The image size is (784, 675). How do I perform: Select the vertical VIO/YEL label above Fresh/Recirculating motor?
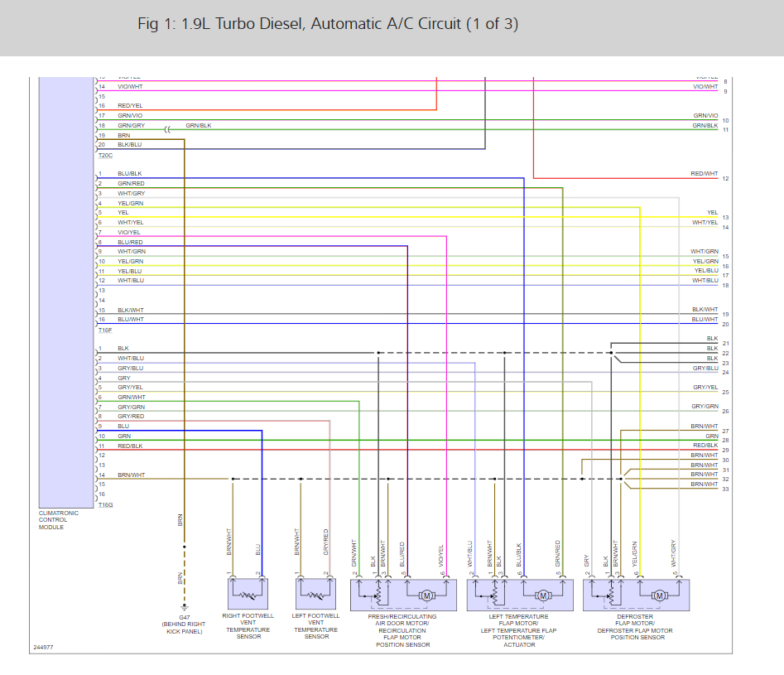click(441, 556)
